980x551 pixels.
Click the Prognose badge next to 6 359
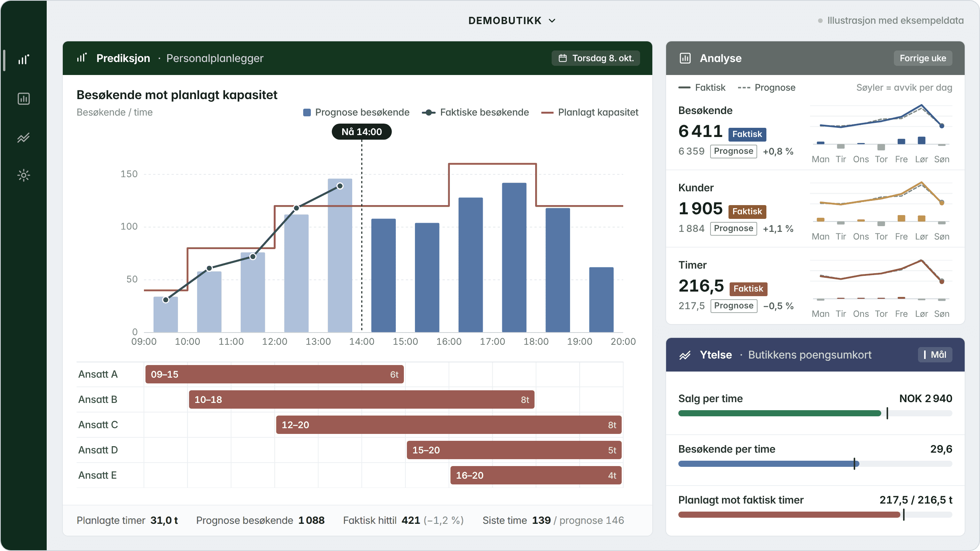pyautogui.click(x=733, y=151)
